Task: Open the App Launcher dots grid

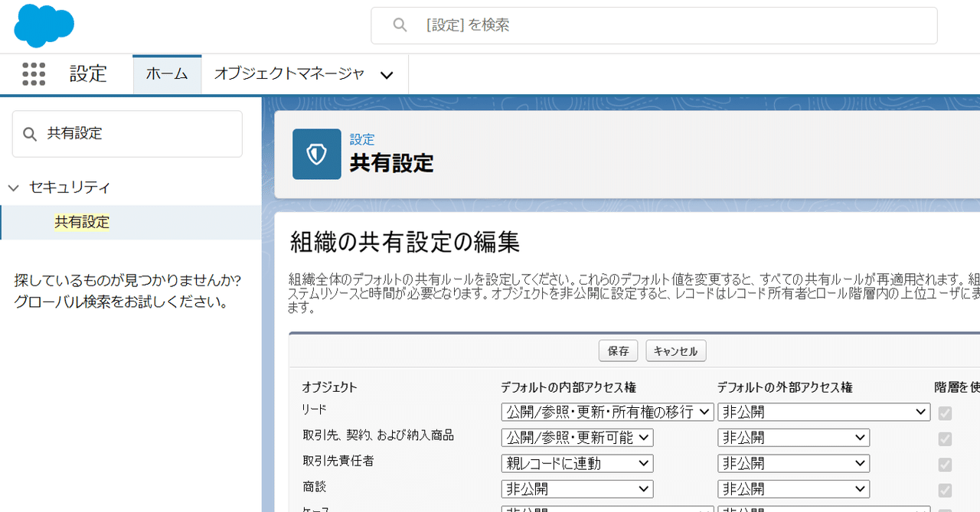Action: 34,74
